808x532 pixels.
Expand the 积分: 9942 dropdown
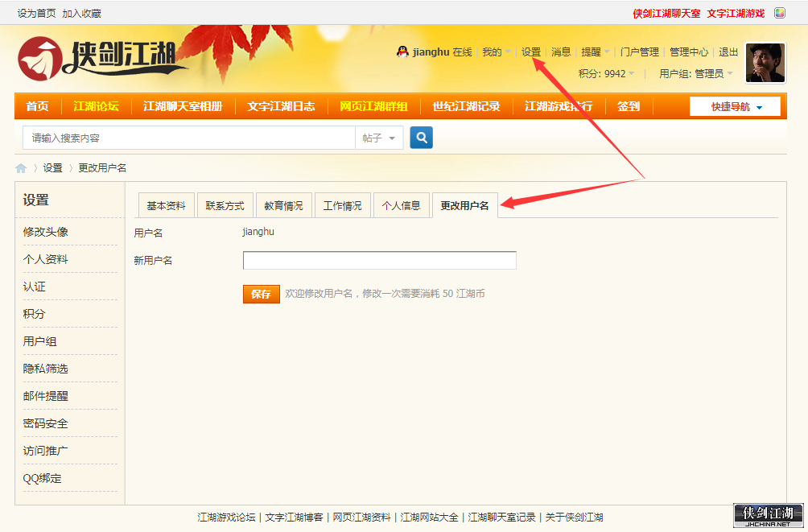(x=607, y=74)
